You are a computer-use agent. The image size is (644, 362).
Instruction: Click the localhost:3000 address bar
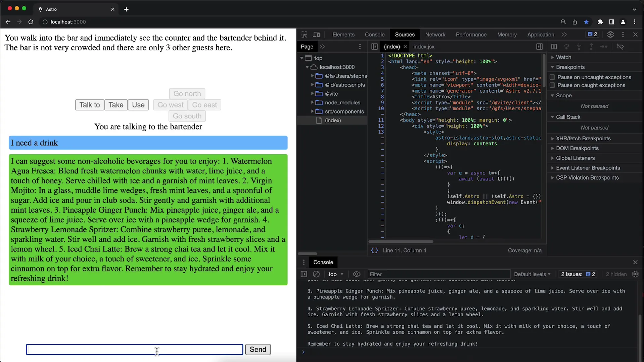pyautogui.click(x=68, y=22)
